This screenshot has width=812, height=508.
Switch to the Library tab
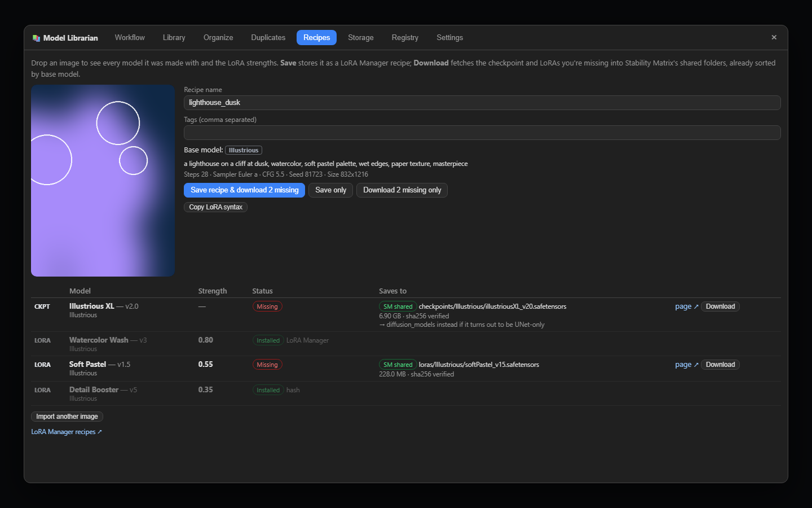[174, 37]
